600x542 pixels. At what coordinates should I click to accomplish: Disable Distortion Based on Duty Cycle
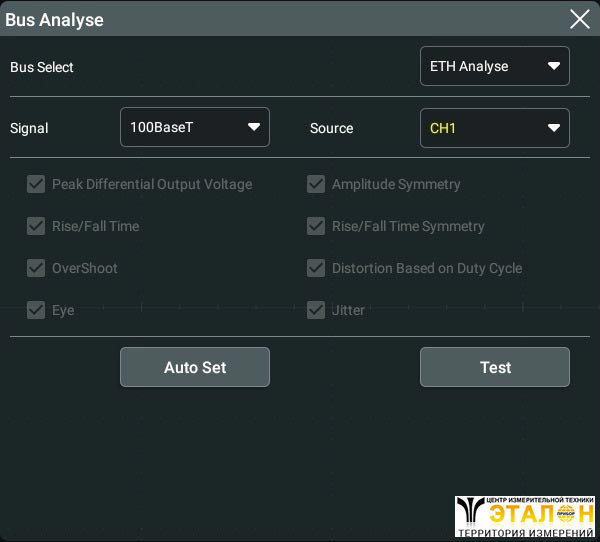316,268
